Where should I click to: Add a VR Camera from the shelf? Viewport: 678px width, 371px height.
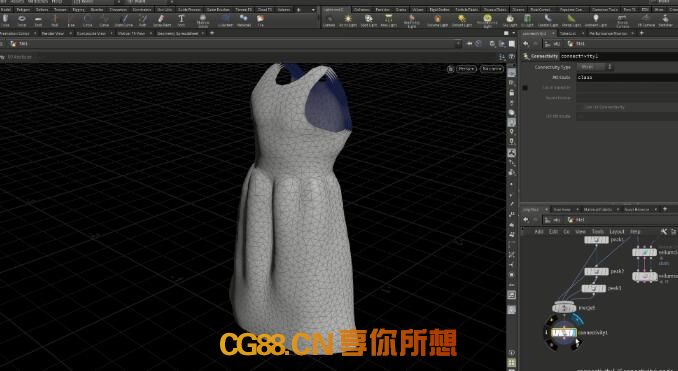click(646, 20)
